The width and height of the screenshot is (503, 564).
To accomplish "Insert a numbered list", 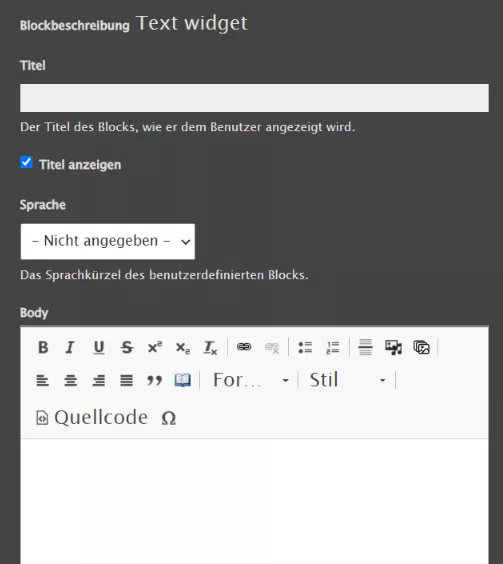I will [333, 347].
